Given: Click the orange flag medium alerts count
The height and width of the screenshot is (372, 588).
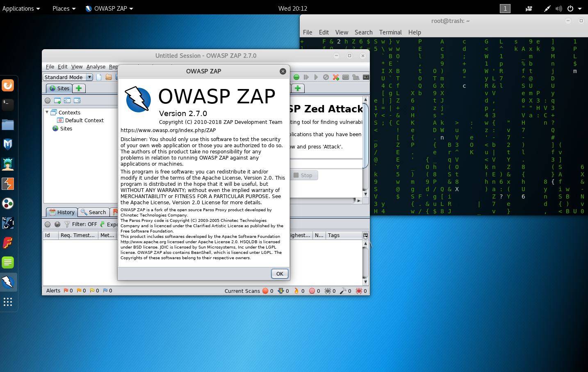Looking at the screenshot, I should 81,291.
